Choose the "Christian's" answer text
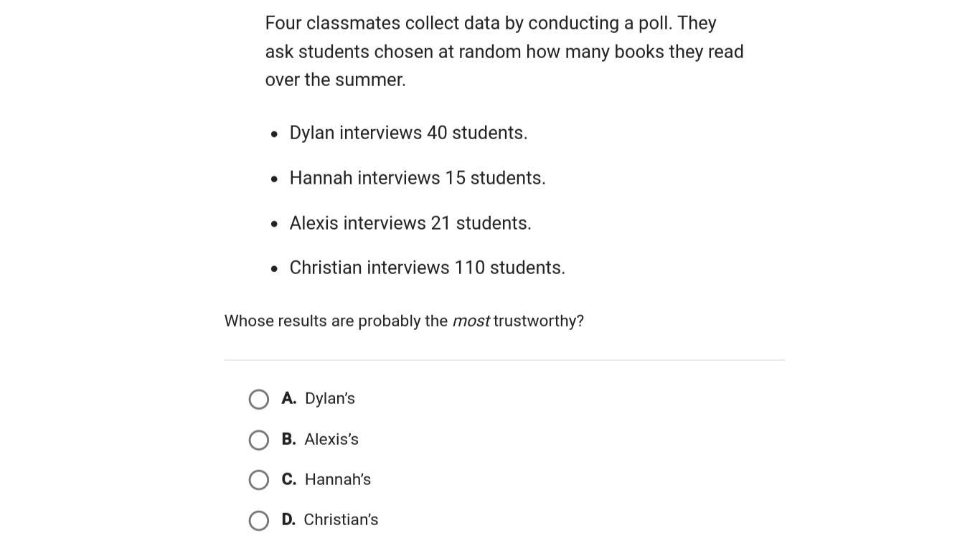 click(341, 519)
